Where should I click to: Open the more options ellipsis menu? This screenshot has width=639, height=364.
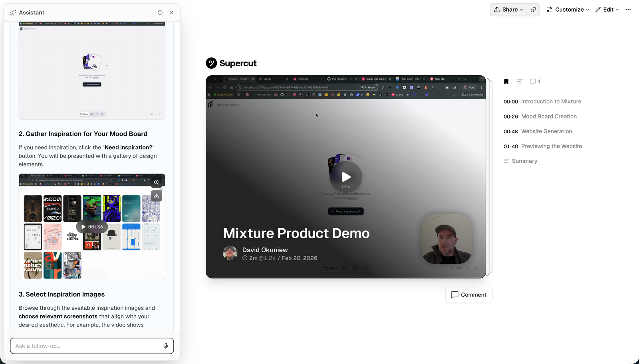pos(628,10)
